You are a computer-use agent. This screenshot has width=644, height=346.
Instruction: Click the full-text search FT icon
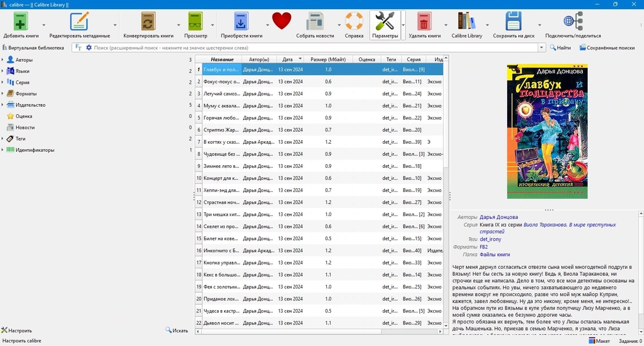(78, 48)
